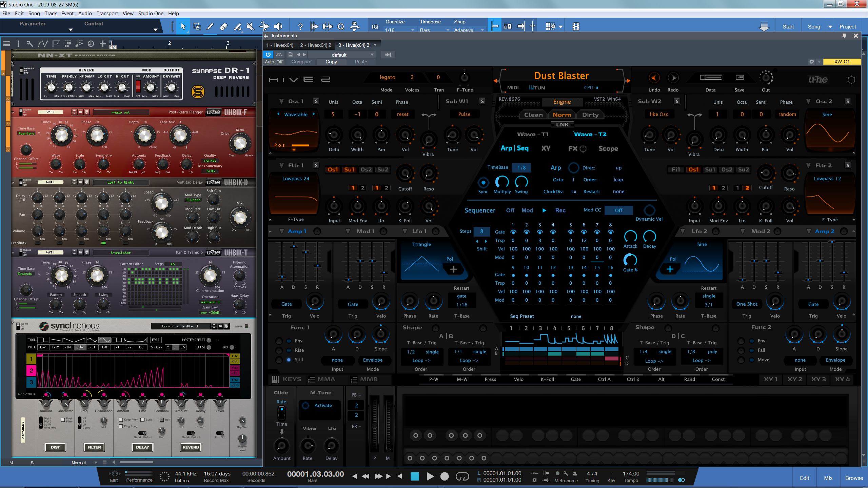
Task: Open the Snap Adaptive dropdown
Action: (469, 30)
